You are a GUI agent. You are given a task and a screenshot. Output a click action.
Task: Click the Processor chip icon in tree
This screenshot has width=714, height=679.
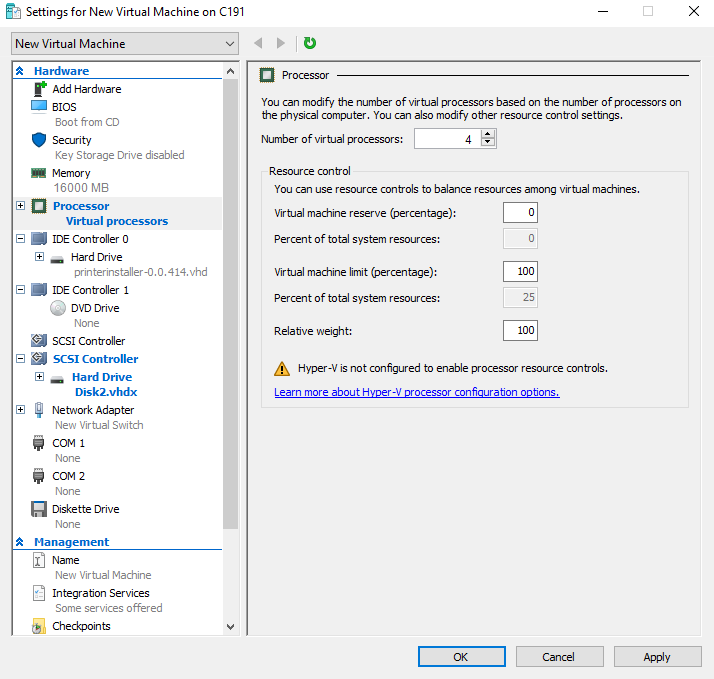pyautogui.click(x=39, y=206)
